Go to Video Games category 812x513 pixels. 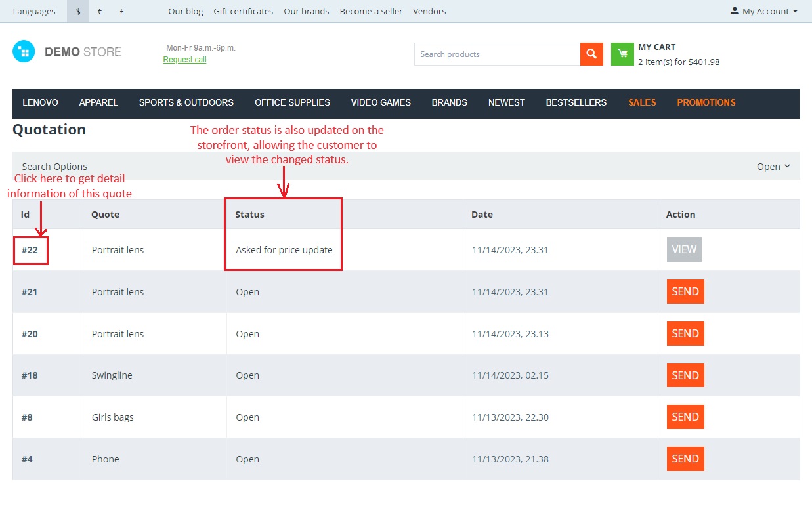pyautogui.click(x=381, y=102)
